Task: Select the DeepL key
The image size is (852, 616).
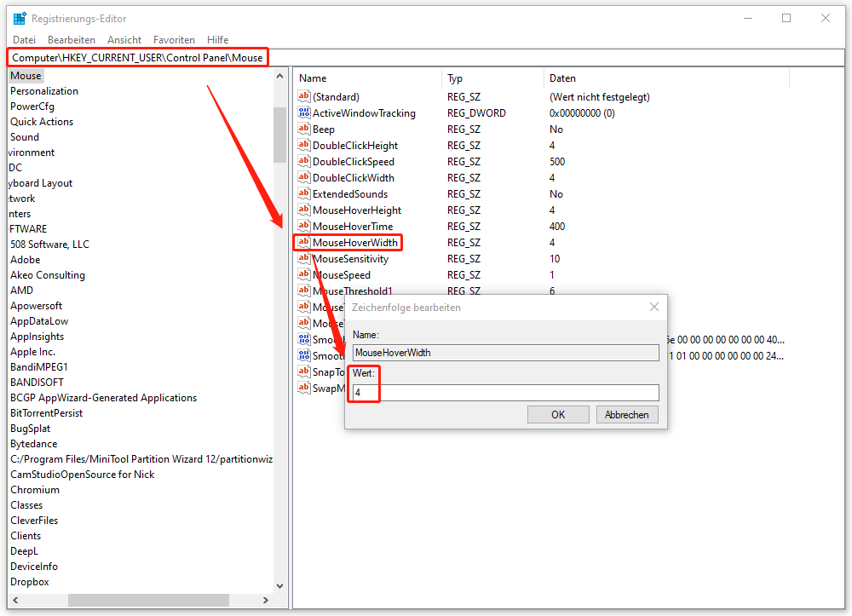Action: click(24, 550)
